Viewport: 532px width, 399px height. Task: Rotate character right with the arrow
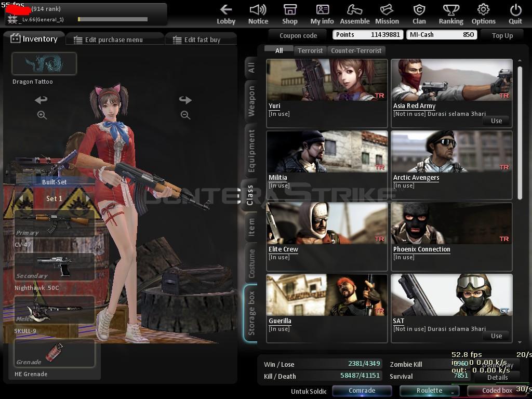[185, 100]
